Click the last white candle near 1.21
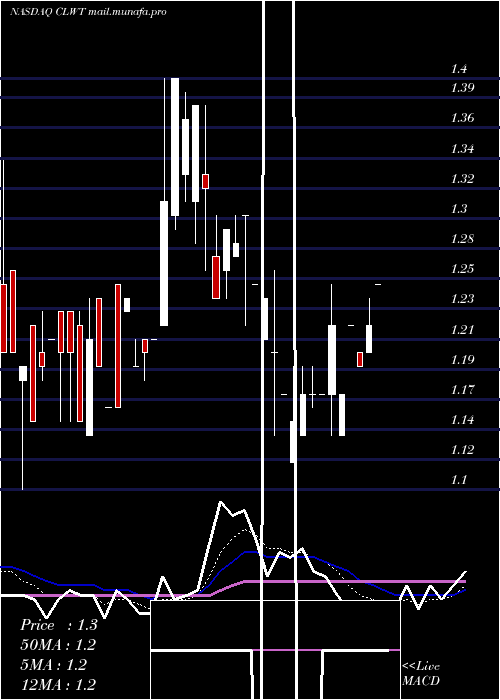The image size is (500, 700). (369, 339)
